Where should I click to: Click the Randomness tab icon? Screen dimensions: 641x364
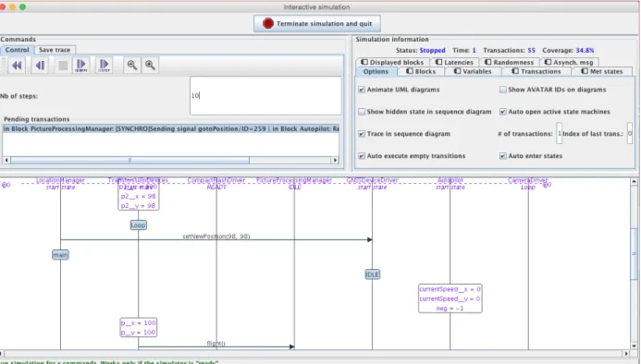tap(487, 62)
